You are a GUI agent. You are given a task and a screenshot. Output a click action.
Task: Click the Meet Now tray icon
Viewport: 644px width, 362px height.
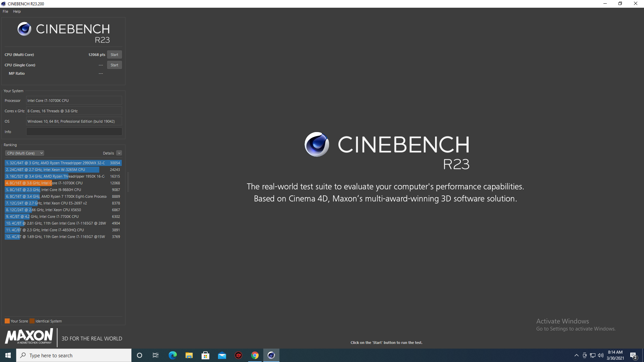pyautogui.click(x=585, y=355)
